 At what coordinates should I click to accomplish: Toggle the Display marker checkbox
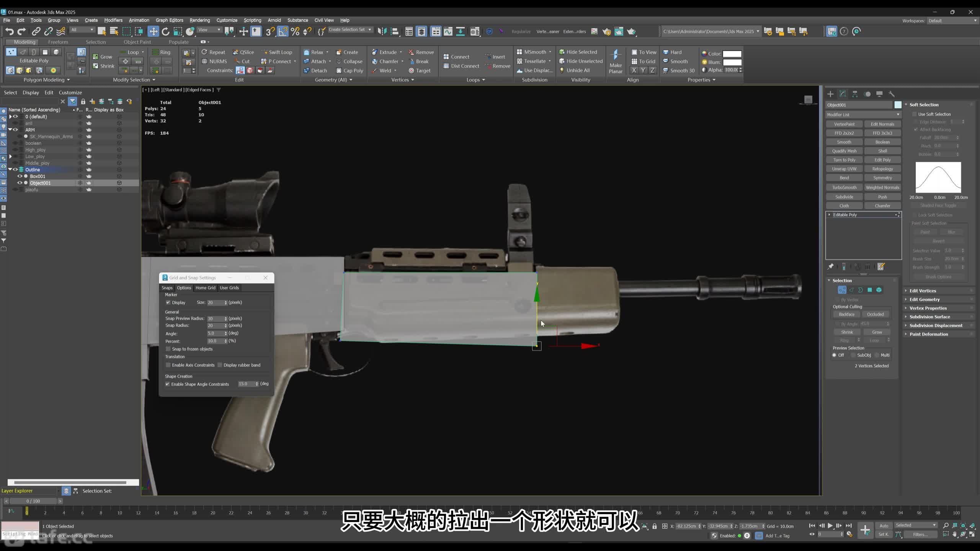coord(168,302)
